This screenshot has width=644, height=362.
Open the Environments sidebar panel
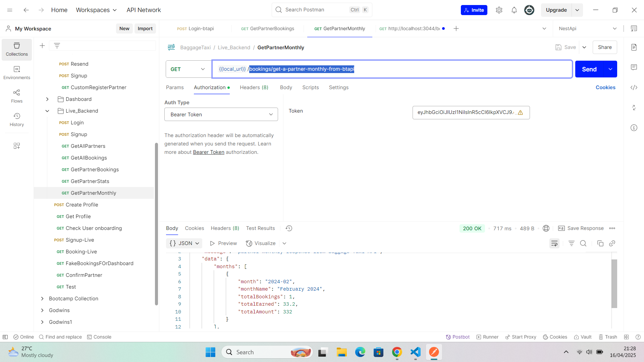click(17, 73)
